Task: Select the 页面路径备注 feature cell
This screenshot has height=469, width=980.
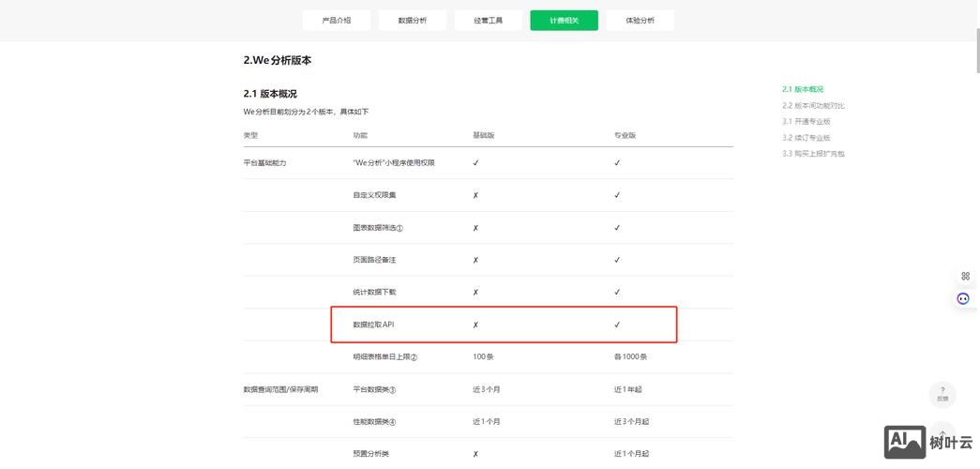Action: click(x=374, y=260)
